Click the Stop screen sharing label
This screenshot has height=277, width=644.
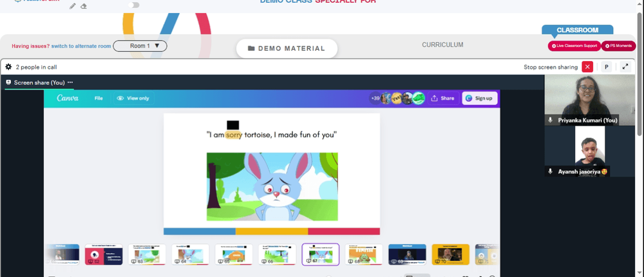pyautogui.click(x=551, y=67)
